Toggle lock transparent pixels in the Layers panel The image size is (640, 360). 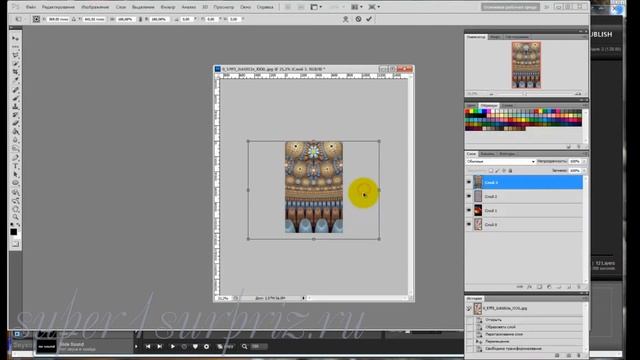tap(491, 171)
